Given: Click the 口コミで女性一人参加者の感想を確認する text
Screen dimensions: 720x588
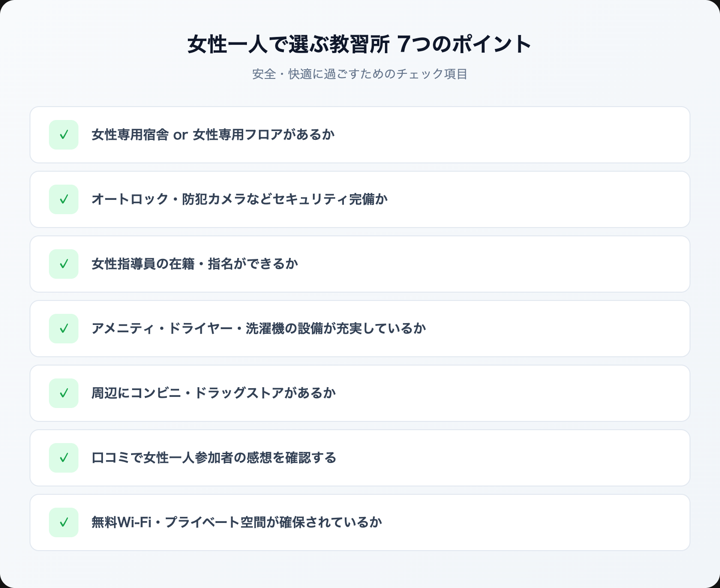Looking at the screenshot, I should tap(214, 458).
